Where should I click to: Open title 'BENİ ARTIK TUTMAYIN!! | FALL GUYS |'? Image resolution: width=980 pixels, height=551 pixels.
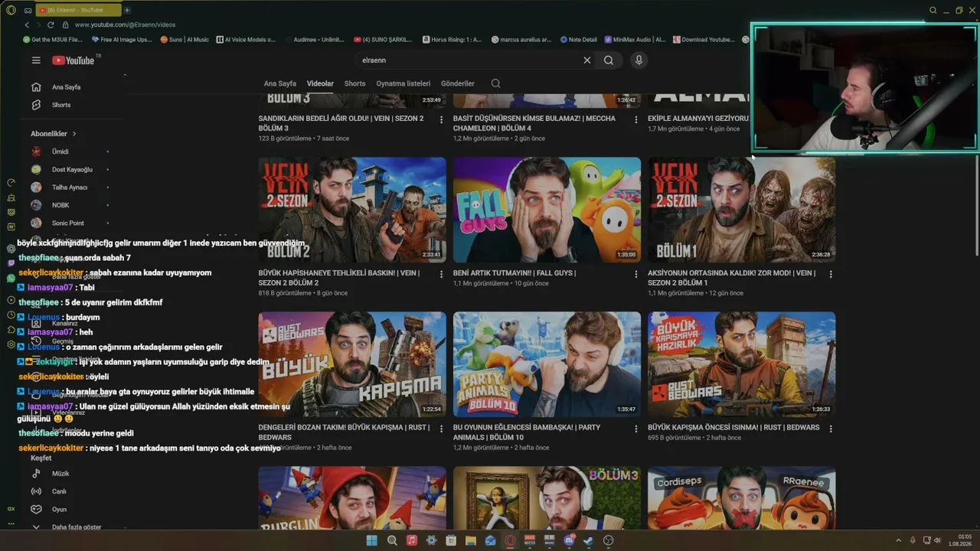click(x=514, y=273)
